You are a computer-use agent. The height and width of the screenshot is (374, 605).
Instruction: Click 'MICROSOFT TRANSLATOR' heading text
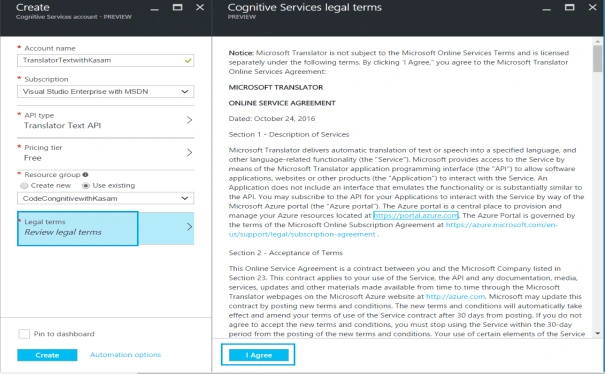coord(276,87)
